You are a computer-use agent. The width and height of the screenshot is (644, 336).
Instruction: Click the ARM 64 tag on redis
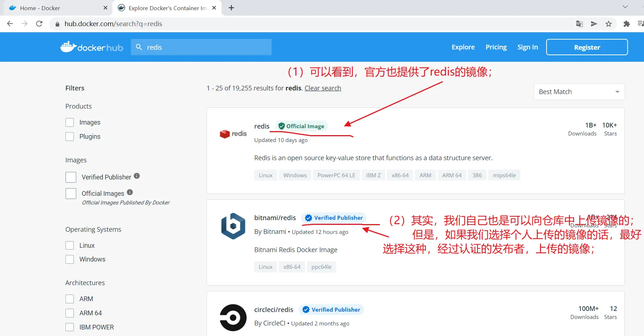pyautogui.click(x=452, y=175)
